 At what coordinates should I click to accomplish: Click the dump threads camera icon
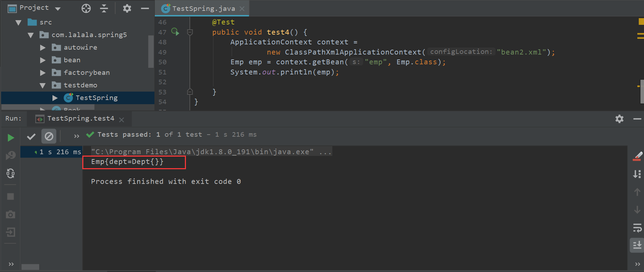pos(11,214)
